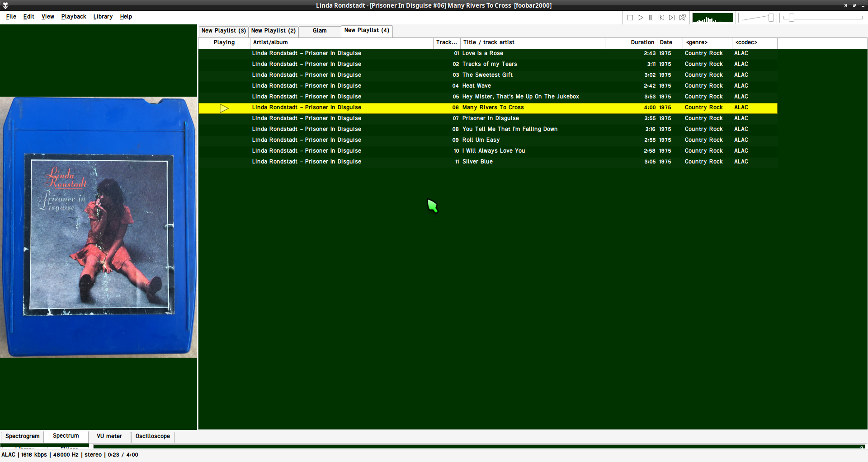The width and height of the screenshot is (868, 462).
Task: Select the highlighted 'Many Rivers To Cross' track
Action: (488, 108)
